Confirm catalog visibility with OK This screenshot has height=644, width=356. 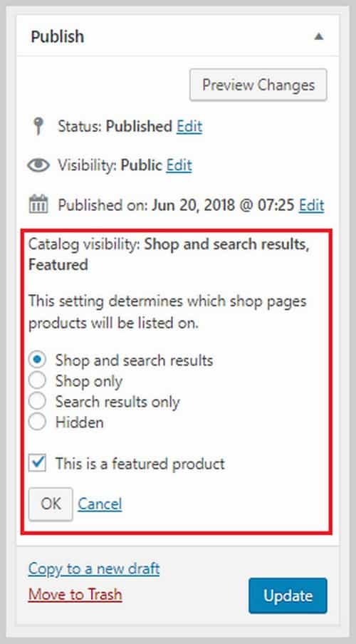click(x=51, y=504)
